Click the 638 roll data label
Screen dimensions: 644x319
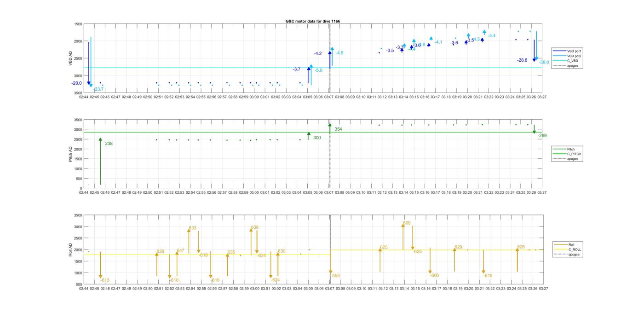pyautogui.click(x=254, y=227)
